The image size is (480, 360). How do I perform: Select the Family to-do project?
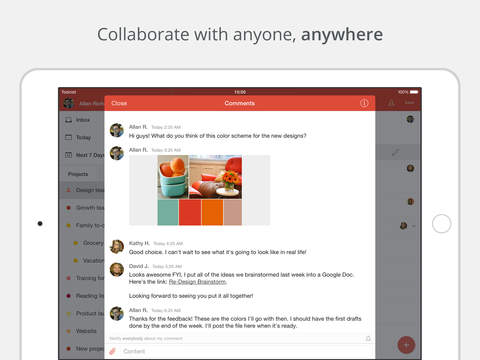(82, 225)
